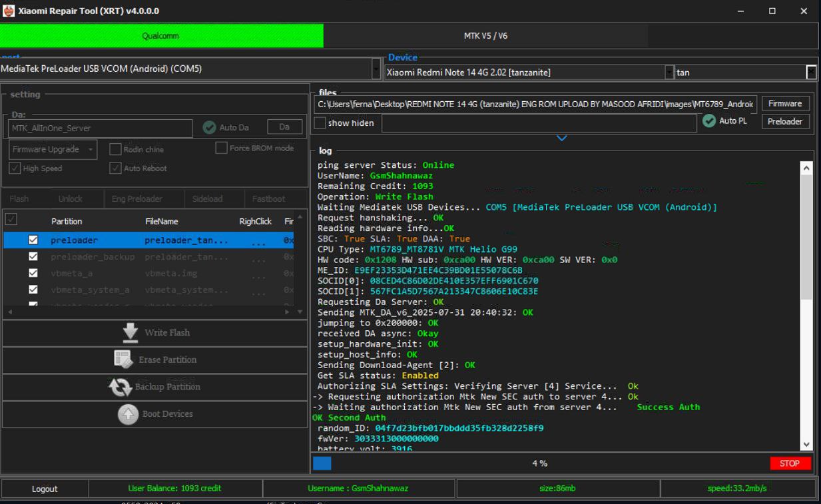The image size is (821, 504).
Task: Click the log scrollbar down arrow
Action: (806, 445)
